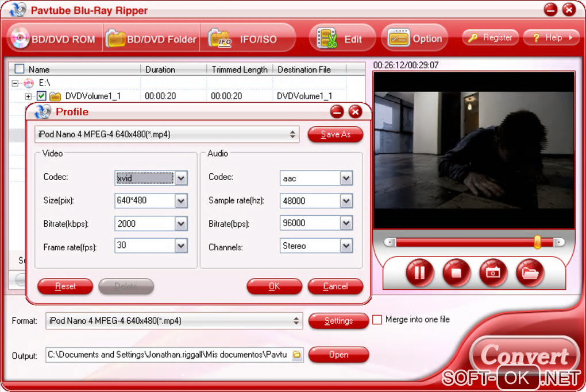Open the video Codec dropdown arrow
Image resolution: width=586 pixels, height=392 pixels.
181,178
